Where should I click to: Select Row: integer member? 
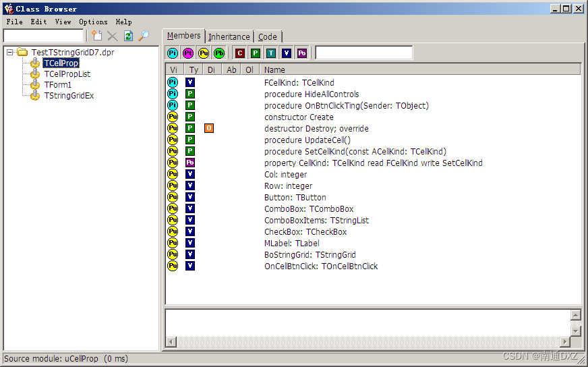point(289,186)
